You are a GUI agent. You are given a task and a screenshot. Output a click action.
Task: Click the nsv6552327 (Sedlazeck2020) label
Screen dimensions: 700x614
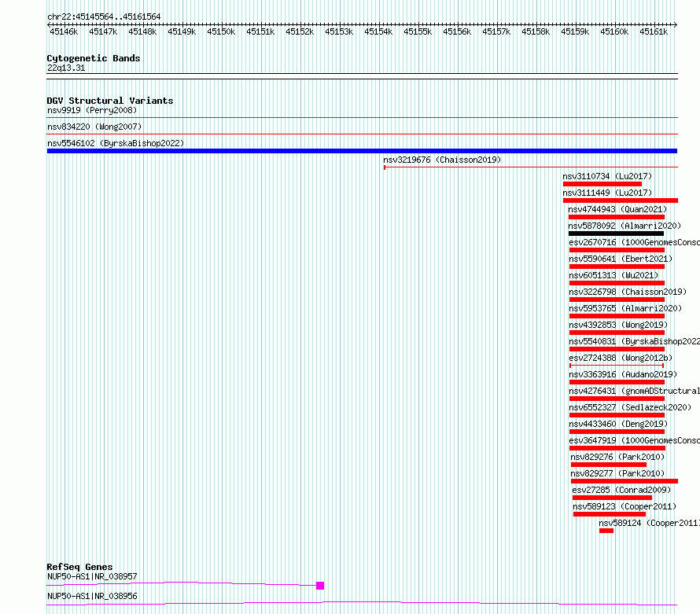(x=630, y=407)
